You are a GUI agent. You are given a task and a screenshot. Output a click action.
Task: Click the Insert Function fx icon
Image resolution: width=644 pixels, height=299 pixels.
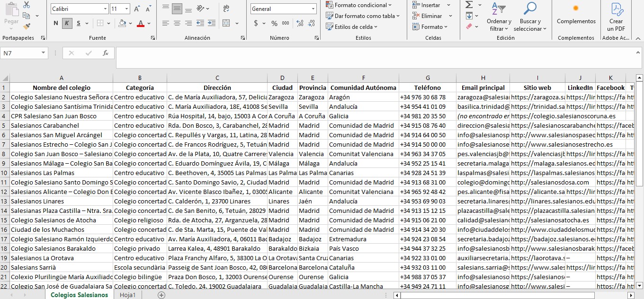pos(106,53)
